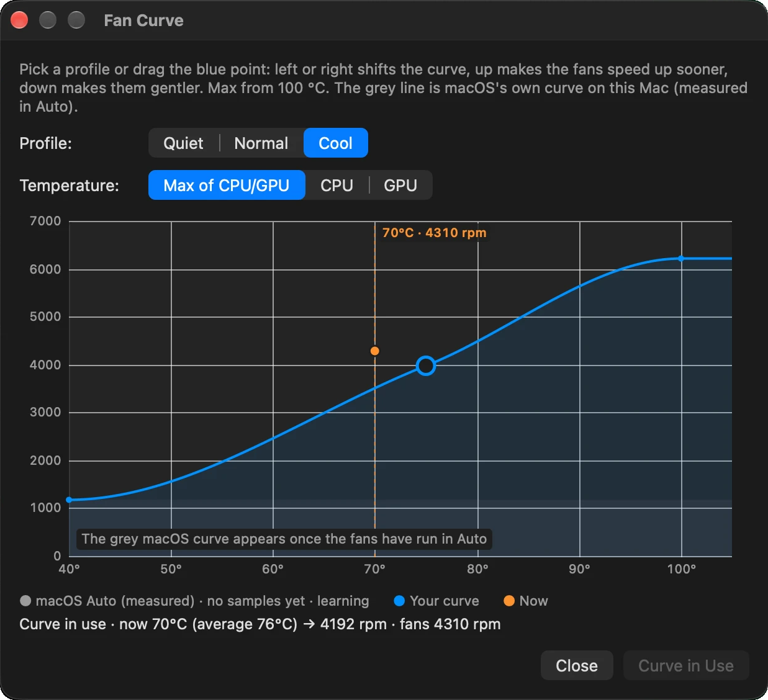Click the 100° x-axis label
Image resolution: width=768 pixels, height=700 pixels.
coord(681,569)
